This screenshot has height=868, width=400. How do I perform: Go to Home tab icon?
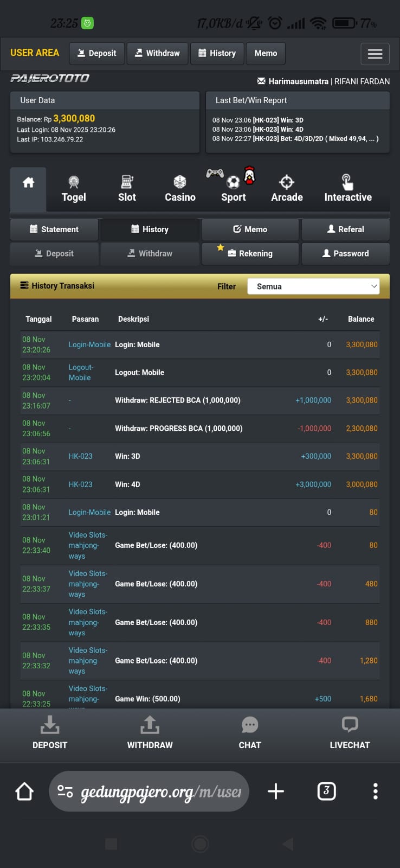point(28,183)
